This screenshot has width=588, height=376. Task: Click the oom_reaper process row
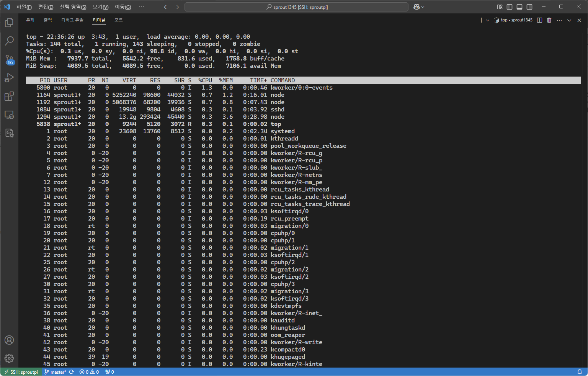303,335
